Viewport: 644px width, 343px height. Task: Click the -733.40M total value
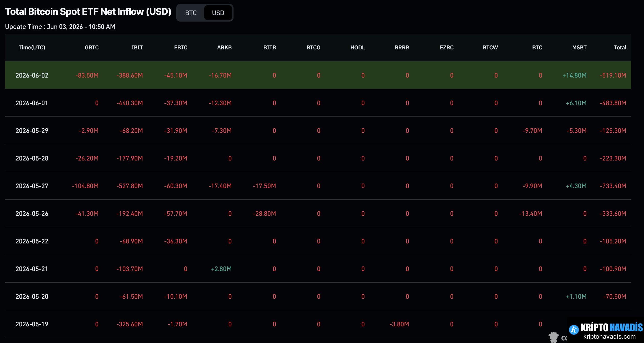click(x=613, y=186)
